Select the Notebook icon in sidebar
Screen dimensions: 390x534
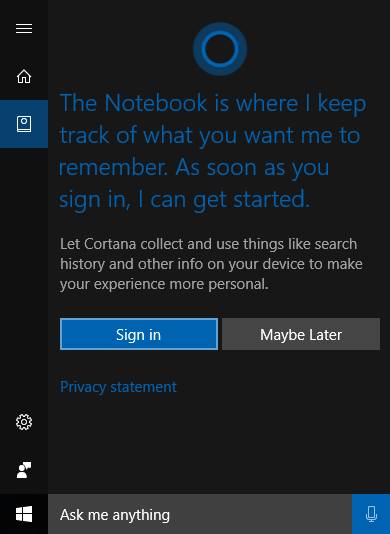click(x=24, y=124)
